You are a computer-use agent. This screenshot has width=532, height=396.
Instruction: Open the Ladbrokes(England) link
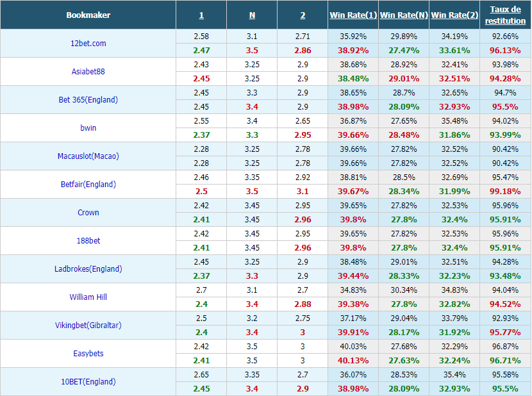pos(88,268)
